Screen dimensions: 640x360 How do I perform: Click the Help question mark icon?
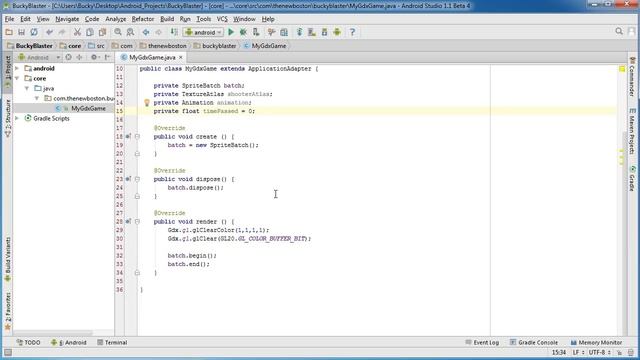coord(352,32)
